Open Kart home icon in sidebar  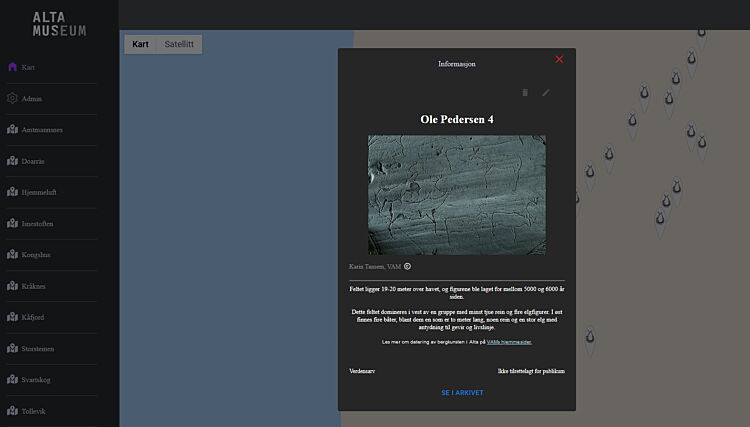tap(12, 67)
